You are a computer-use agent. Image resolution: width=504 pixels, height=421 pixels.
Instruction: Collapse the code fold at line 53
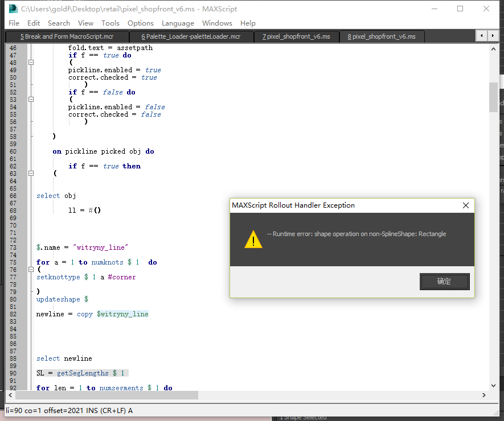pos(31,100)
